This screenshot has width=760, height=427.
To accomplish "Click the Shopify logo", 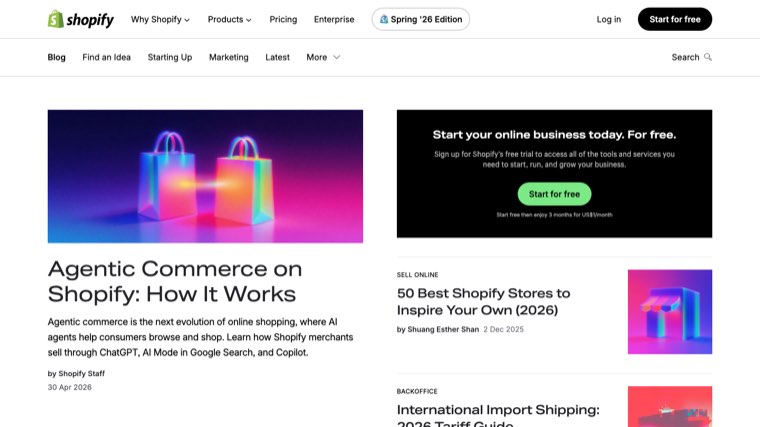I will [x=80, y=19].
